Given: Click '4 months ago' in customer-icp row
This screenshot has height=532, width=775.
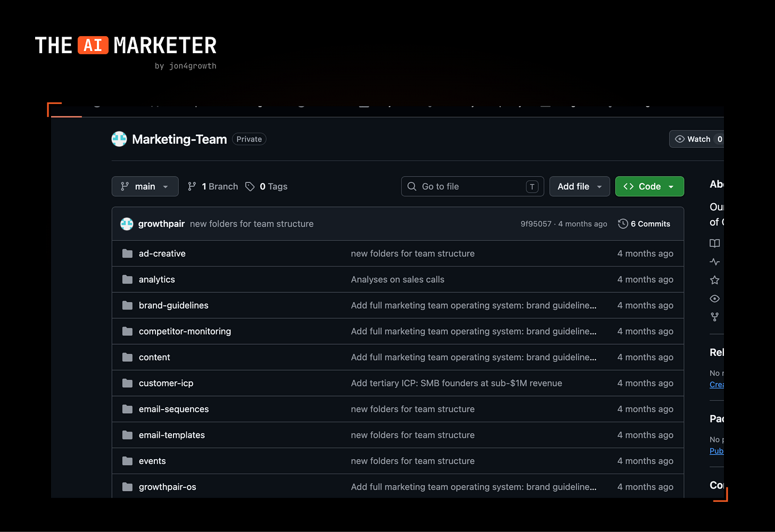Looking at the screenshot, I should (x=645, y=383).
